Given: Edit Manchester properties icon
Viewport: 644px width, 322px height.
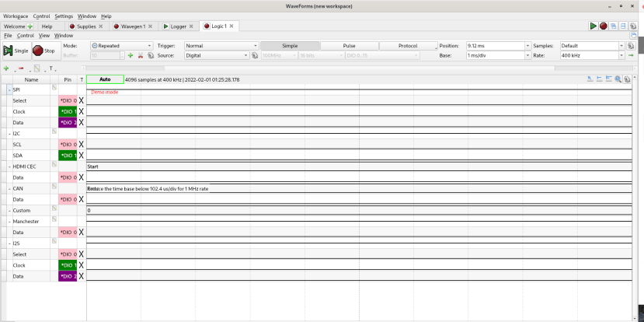Looking at the screenshot, I should [54, 219].
